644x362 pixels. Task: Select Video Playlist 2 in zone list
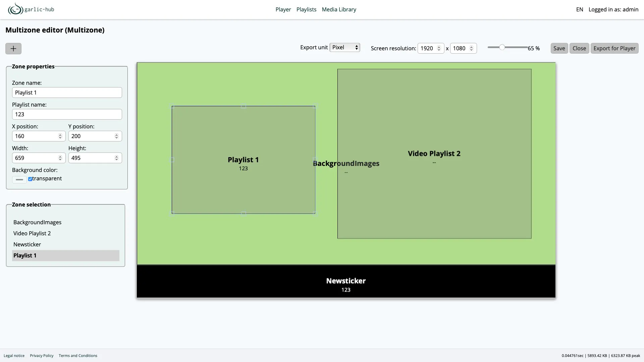click(66, 233)
